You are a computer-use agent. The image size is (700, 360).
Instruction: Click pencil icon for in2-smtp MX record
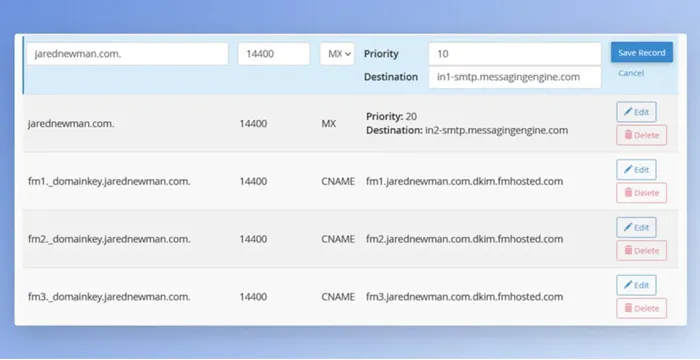coord(628,112)
